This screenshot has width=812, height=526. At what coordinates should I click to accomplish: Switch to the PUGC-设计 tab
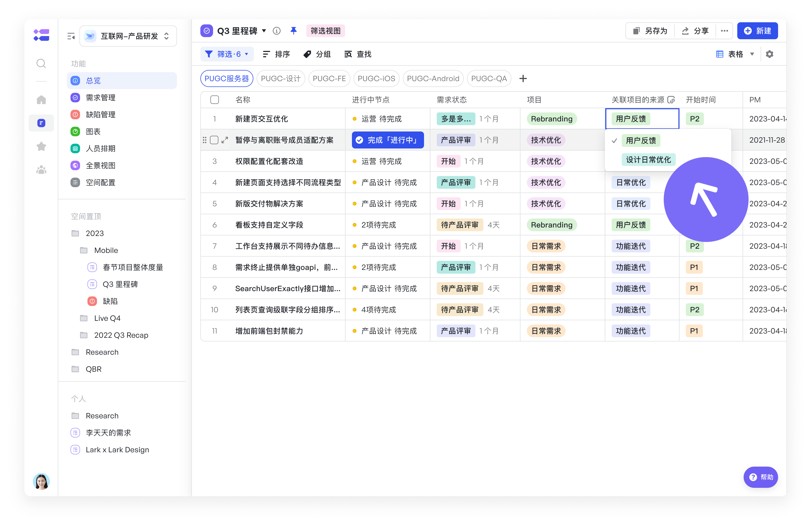(x=280, y=79)
